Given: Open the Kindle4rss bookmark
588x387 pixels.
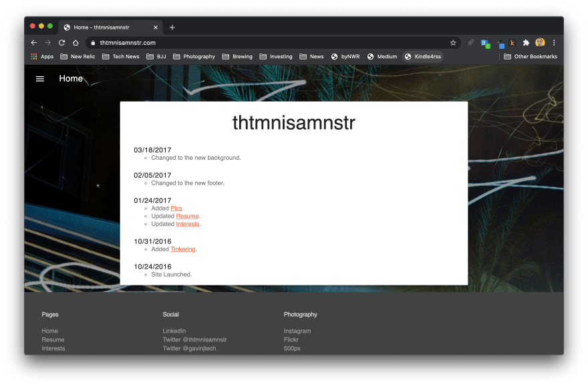Looking at the screenshot, I should coord(423,57).
